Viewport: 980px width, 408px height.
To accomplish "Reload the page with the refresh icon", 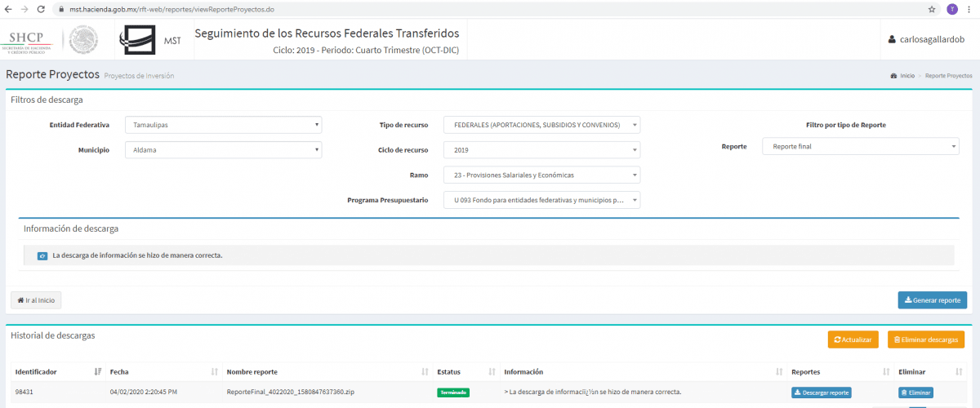I will pyautogui.click(x=42, y=9).
